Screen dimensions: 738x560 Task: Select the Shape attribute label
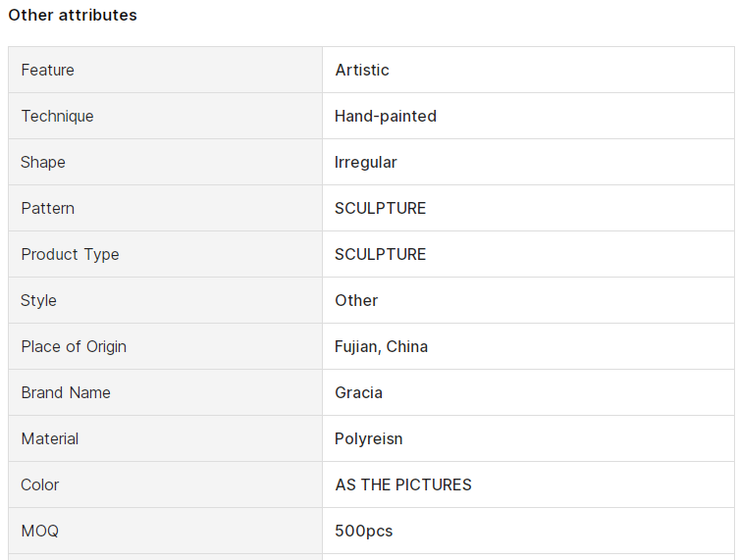tap(43, 162)
